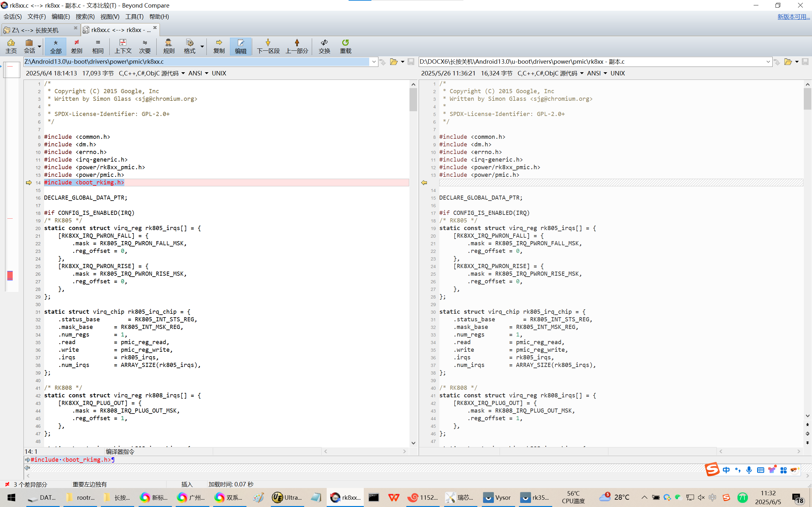Open Vysor from the taskbar

[x=498, y=497]
